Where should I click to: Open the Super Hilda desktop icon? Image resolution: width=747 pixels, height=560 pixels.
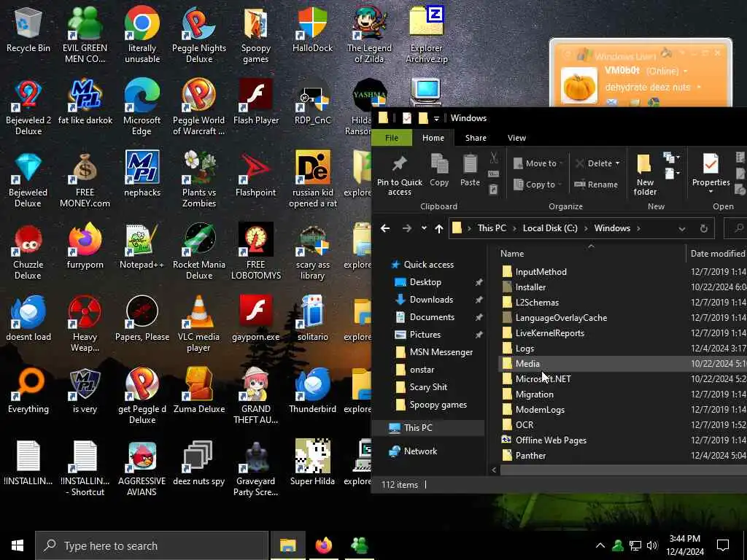[x=312, y=463]
